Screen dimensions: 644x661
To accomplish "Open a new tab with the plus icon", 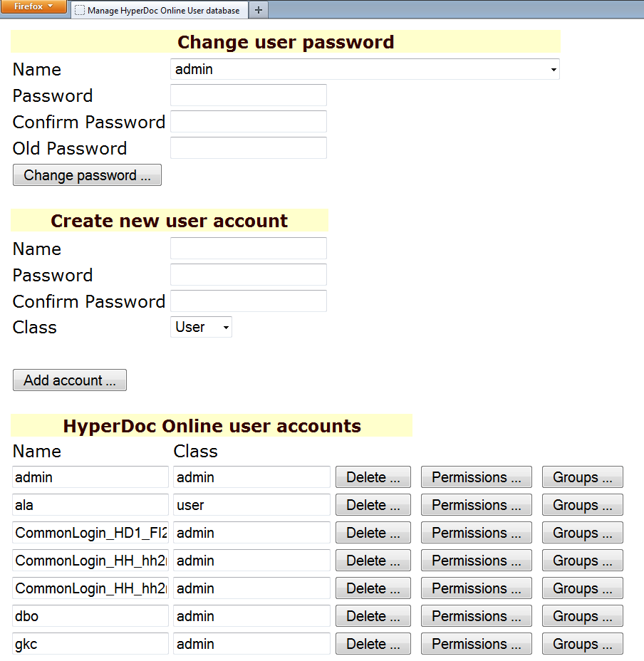I will pos(259,10).
